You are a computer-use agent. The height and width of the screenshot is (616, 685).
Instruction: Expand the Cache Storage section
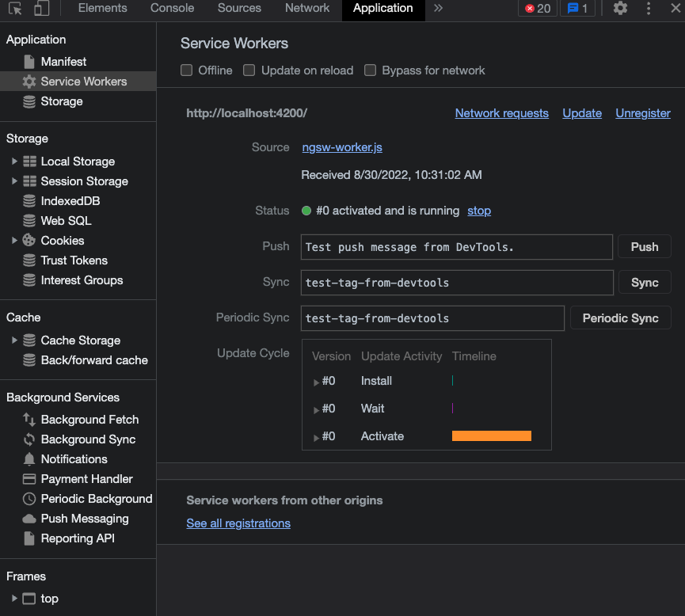(13, 340)
